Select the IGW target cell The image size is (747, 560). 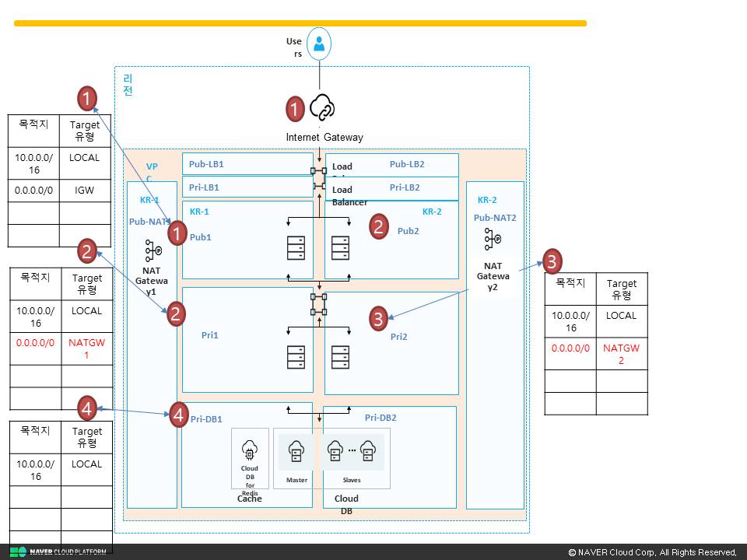pyautogui.click(x=85, y=191)
